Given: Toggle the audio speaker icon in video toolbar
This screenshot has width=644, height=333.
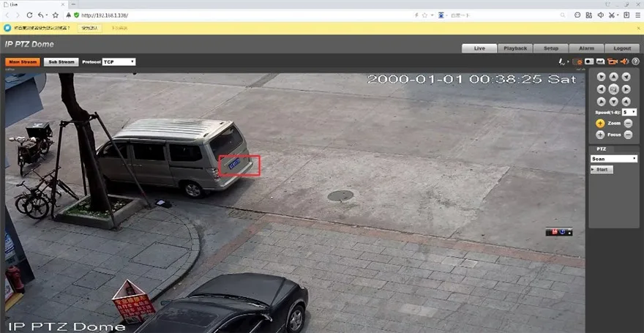Looking at the screenshot, I should [624, 61].
